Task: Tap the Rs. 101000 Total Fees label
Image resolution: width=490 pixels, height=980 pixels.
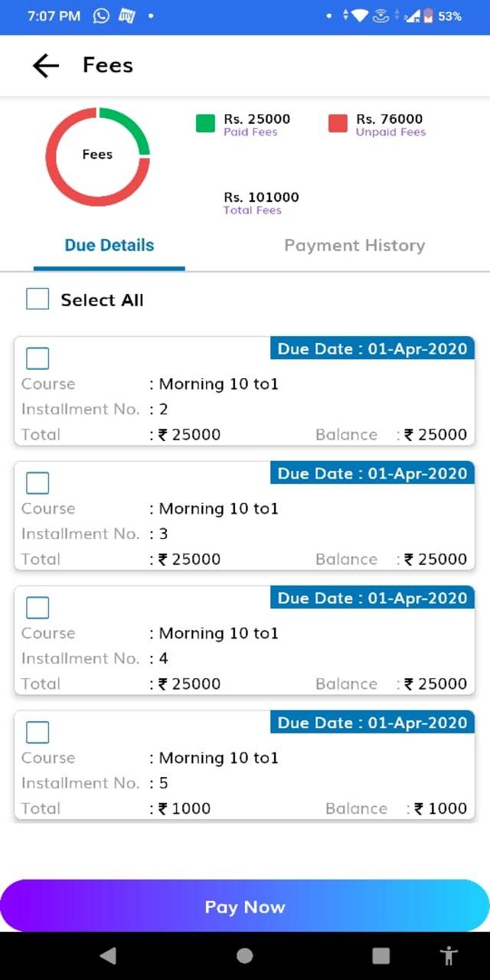Action: (x=261, y=202)
